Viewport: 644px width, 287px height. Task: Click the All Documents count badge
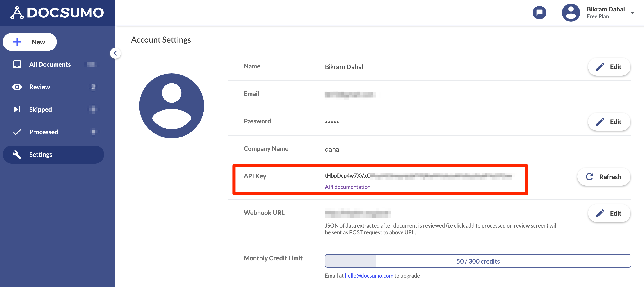pos(91,65)
